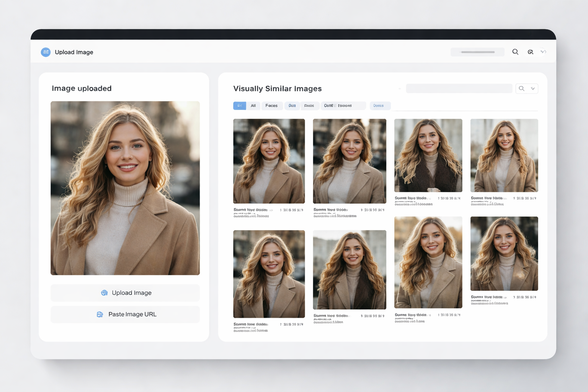Click the Visually Similar Images search box
The image size is (588, 392).
click(459, 88)
